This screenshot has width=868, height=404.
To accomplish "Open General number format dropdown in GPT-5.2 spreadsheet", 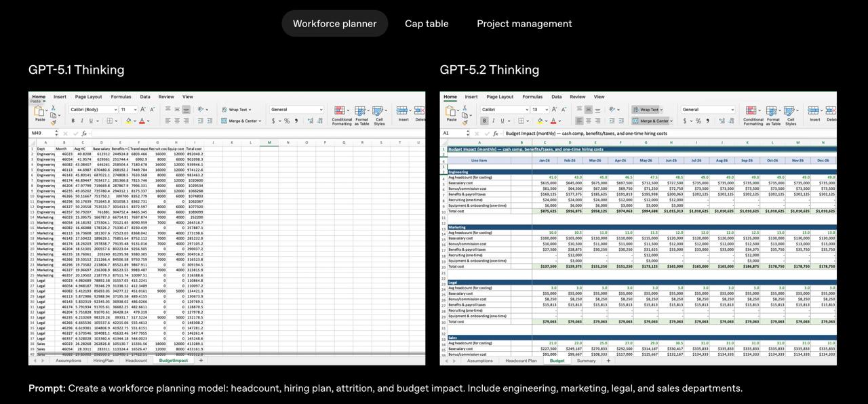I will 708,109.
